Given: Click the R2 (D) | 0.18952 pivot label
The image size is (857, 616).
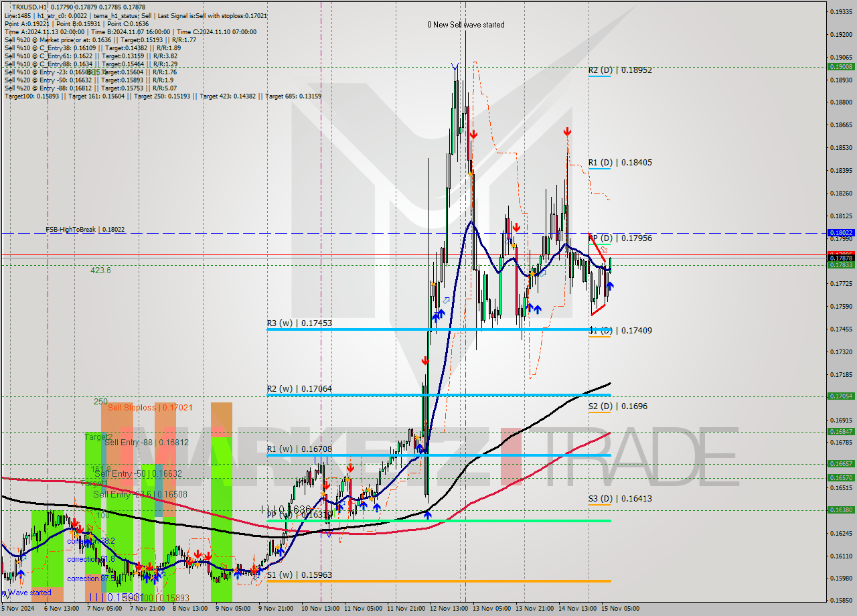Looking at the screenshot, I should click(x=620, y=70).
